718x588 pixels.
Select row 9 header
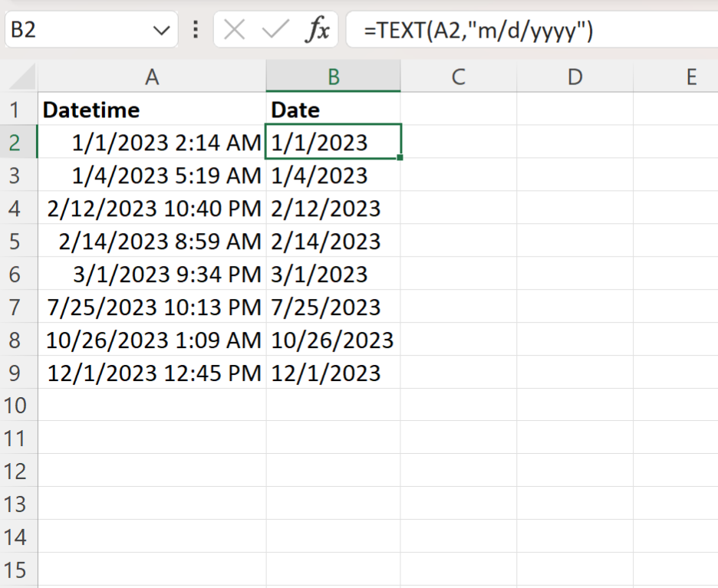pyautogui.click(x=19, y=373)
